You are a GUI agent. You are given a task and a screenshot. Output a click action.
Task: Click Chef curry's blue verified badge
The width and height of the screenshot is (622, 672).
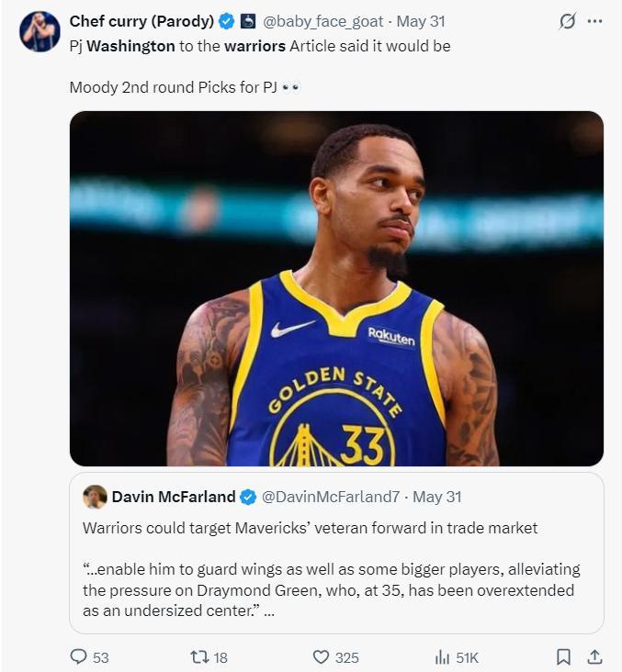coord(226,21)
